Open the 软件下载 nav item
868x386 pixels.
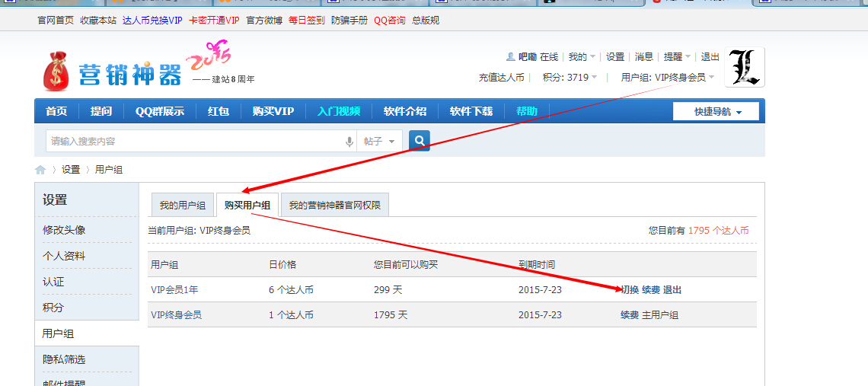[x=471, y=111]
